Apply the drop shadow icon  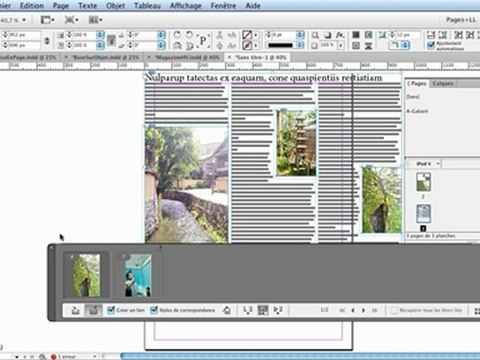(328, 35)
